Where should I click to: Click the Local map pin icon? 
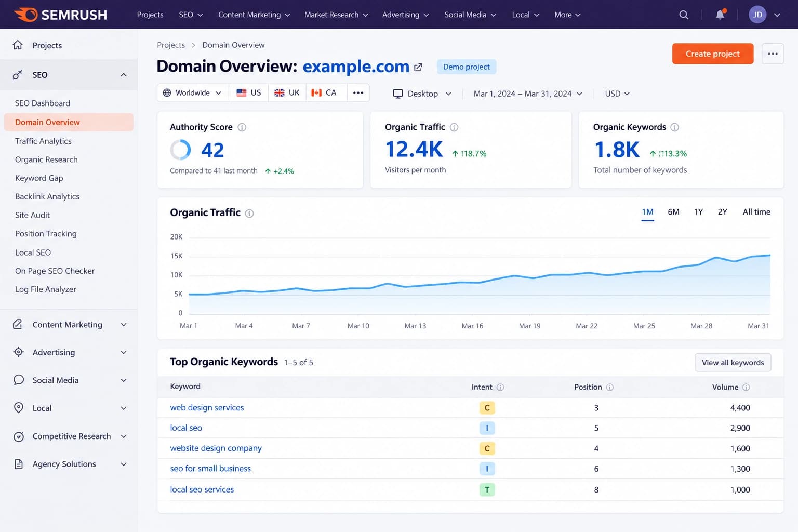coord(18,408)
